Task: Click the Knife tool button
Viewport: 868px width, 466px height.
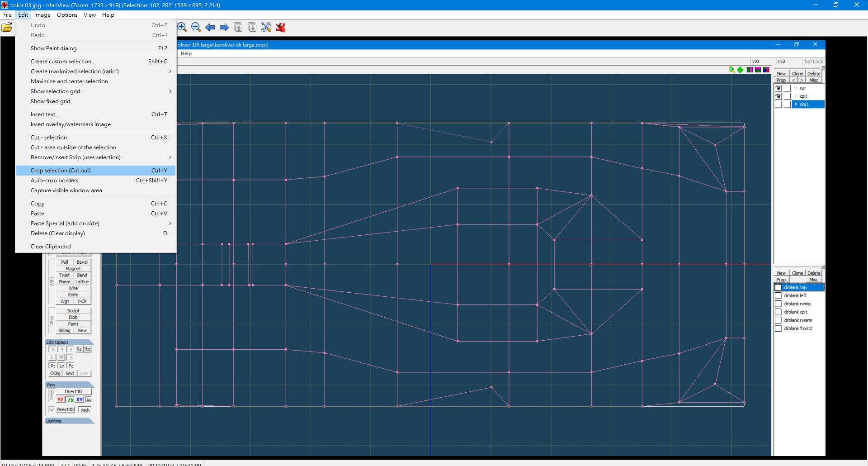Action: click(x=73, y=295)
